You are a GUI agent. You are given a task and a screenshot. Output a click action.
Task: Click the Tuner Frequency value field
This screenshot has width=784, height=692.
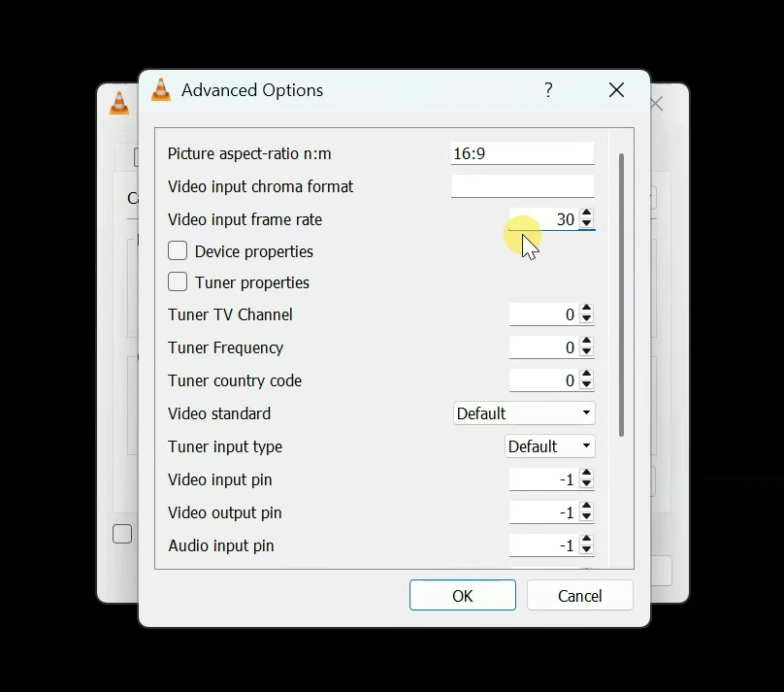544,347
